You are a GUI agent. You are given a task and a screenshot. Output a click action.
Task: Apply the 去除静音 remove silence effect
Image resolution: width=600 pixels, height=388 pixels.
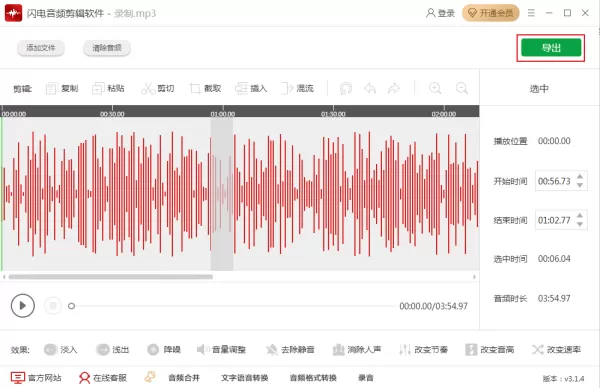tap(290, 349)
